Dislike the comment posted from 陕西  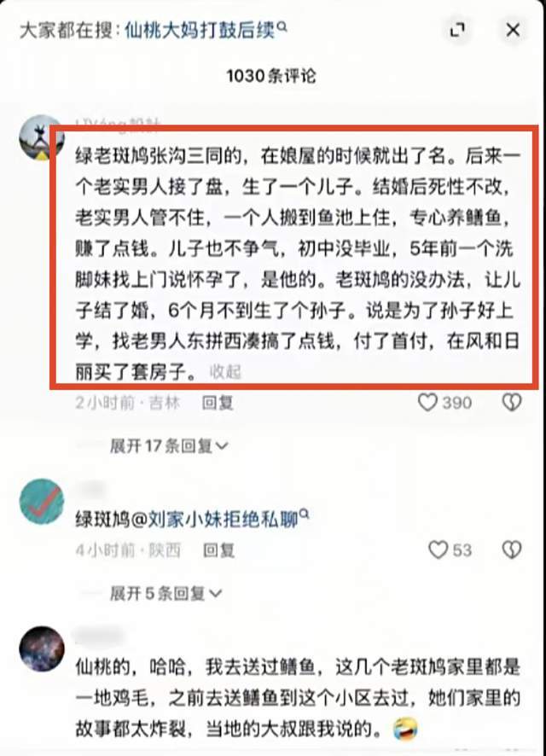click(512, 550)
